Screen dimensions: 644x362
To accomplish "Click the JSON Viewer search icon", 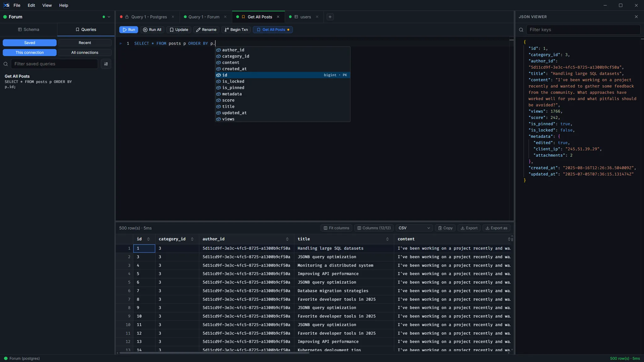I will (x=521, y=30).
